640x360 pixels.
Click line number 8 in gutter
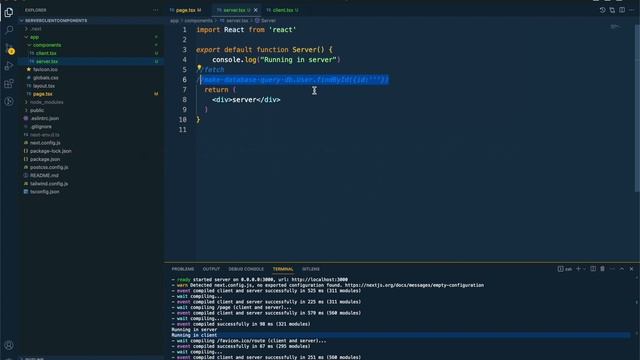[184, 100]
